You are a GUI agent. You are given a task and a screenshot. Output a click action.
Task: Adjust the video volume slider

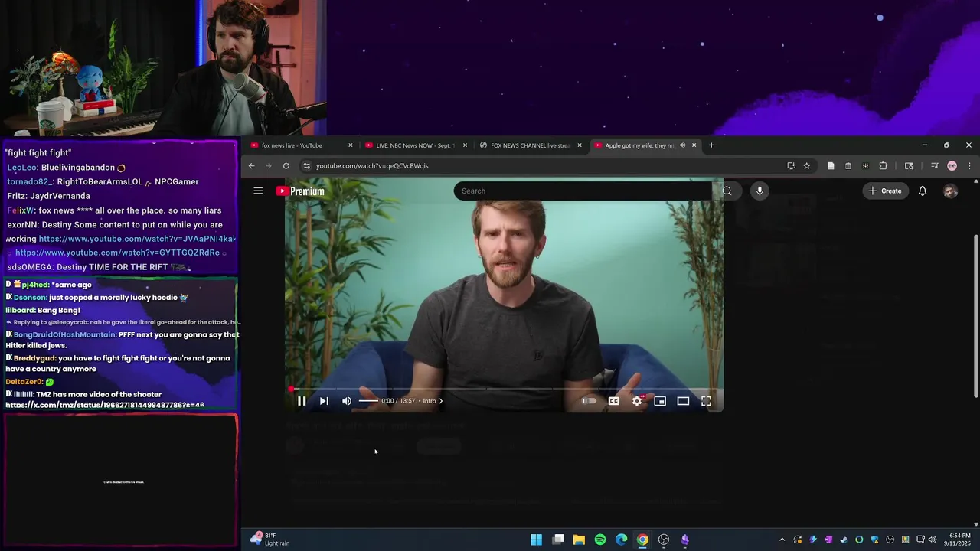click(x=368, y=401)
